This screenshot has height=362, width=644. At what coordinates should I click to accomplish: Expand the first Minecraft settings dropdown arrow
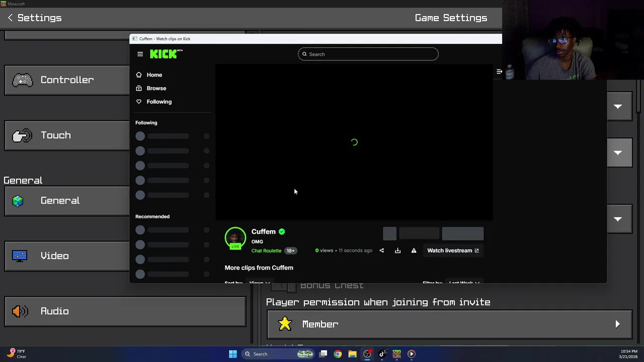[618, 107]
